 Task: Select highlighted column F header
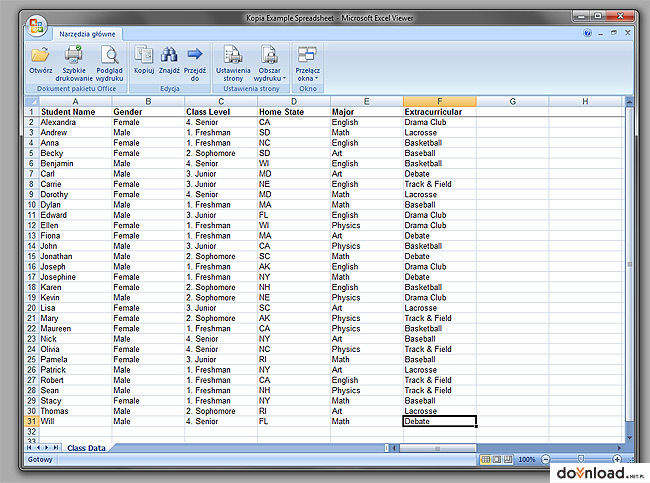tap(439, 102)
